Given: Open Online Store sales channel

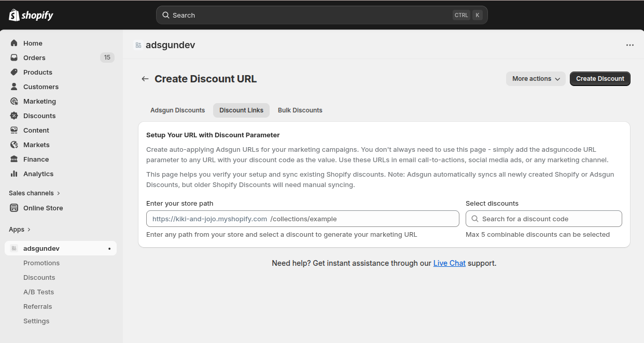Looking at the screenshot, I should [x=43, y=208].
